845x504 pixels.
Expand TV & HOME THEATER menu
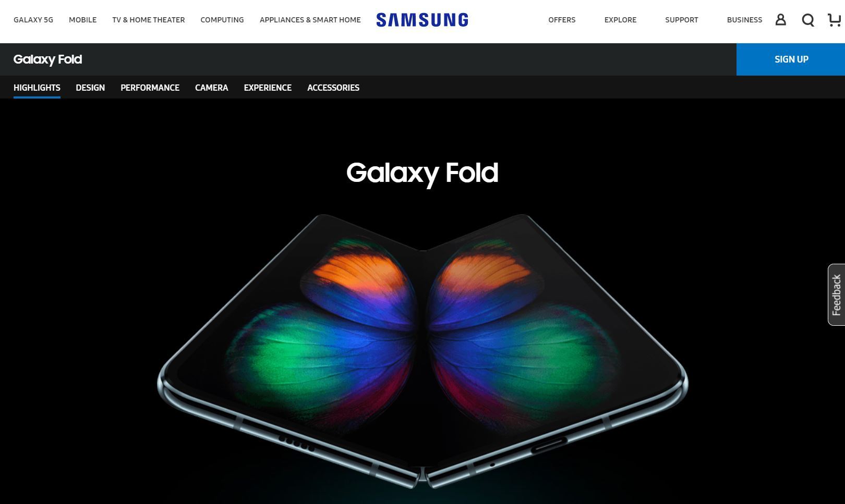pos(149,20)
